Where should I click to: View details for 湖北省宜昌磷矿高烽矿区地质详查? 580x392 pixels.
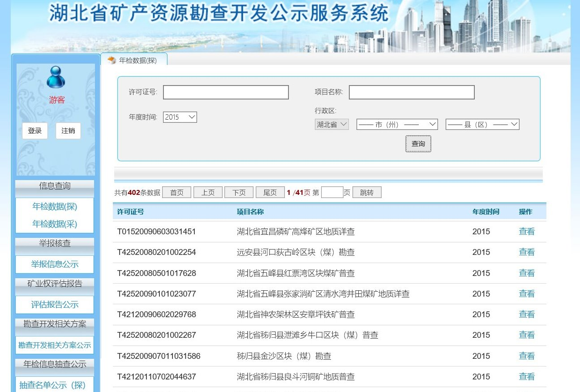[x=527, y=232]
